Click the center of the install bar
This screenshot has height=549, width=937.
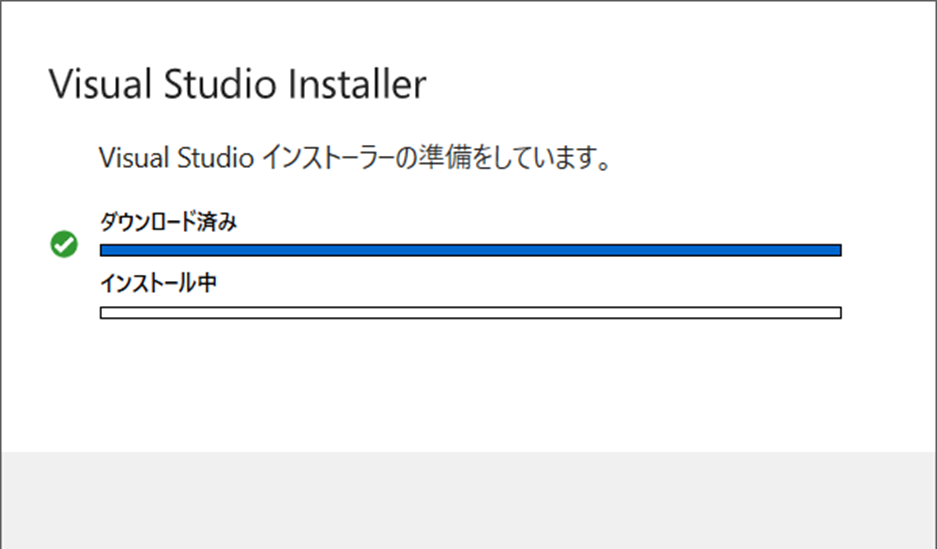[x=470, y=313]
